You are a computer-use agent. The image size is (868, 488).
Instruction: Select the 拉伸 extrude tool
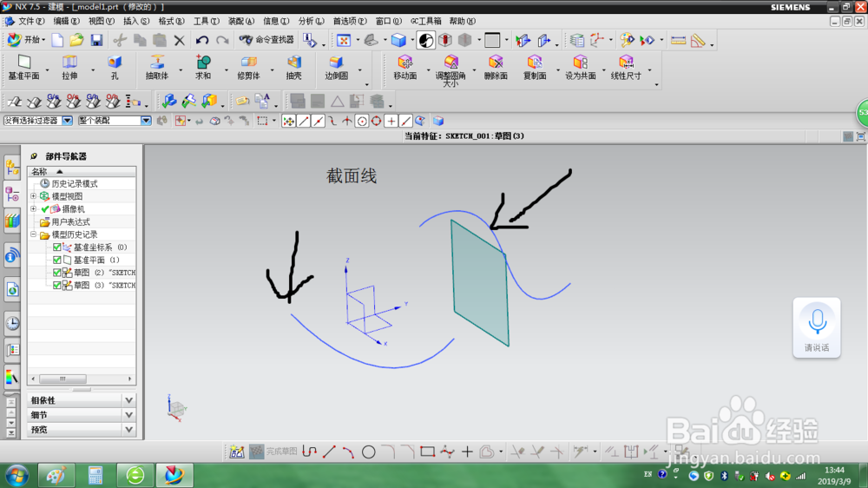69,68
